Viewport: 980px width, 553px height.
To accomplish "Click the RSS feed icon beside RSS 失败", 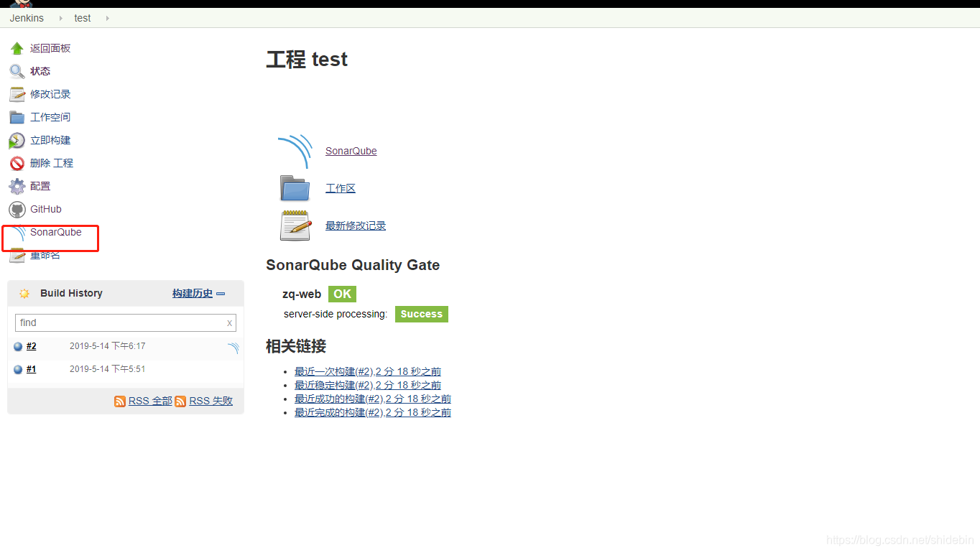I will click(x=180, y=401).
